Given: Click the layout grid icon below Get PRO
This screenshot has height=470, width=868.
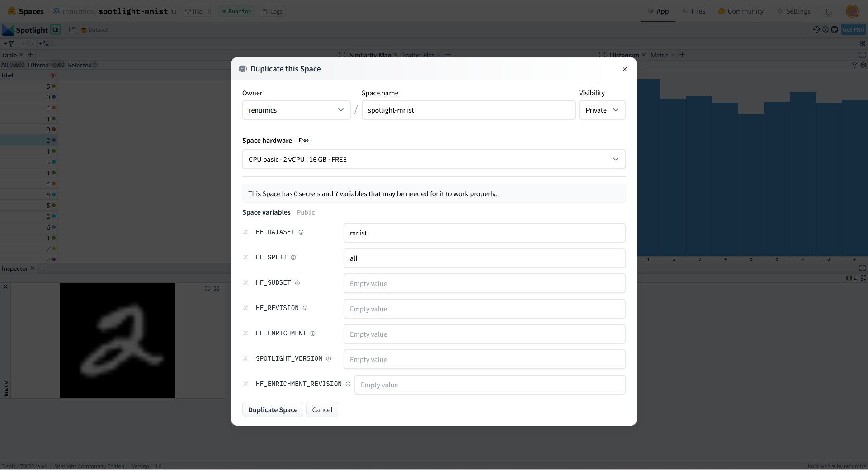Looking at the screenshot, I should click(x=863, y=43).
